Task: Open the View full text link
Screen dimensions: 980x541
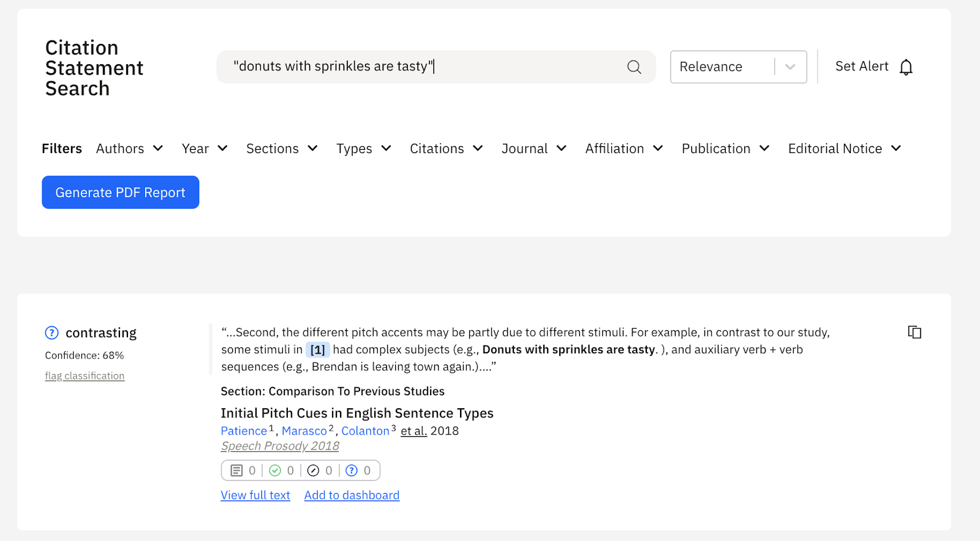Action: click(x=255, y=495)
